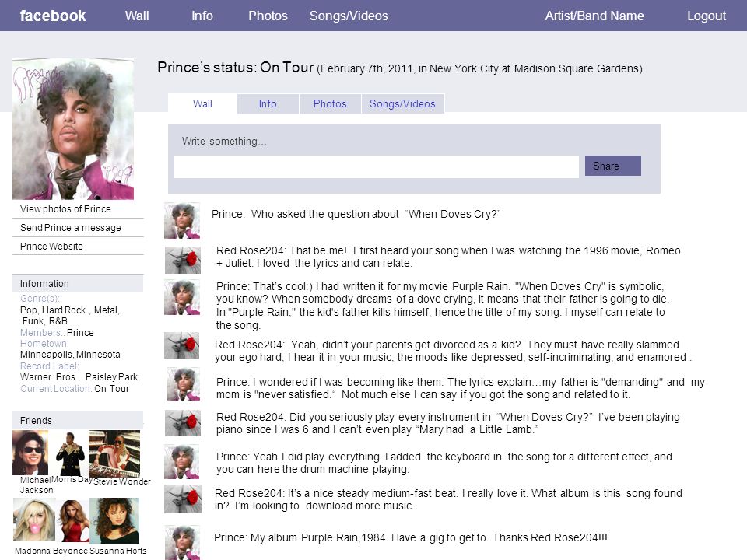747x560 pixels.
Task: Click the 'Hometown:' label
Action: (44, 343)
